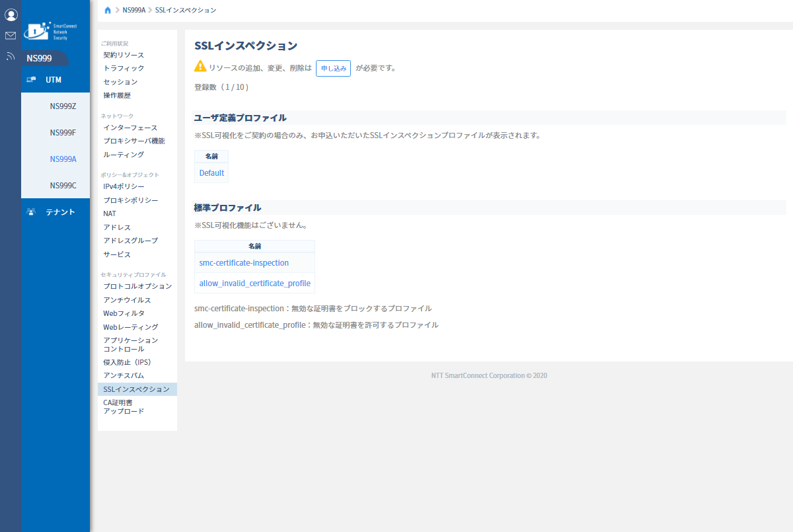Open NAT page
The image size is (793, 532).
[x=110, y=213]
